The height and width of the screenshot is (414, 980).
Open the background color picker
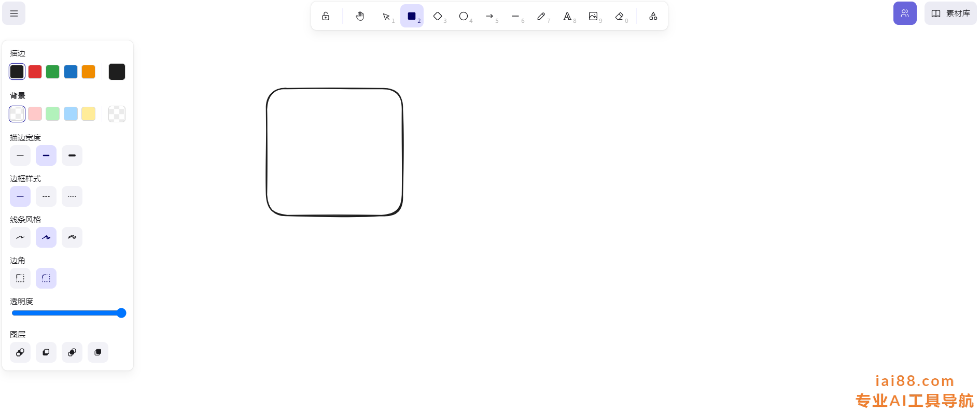(117, 113)
